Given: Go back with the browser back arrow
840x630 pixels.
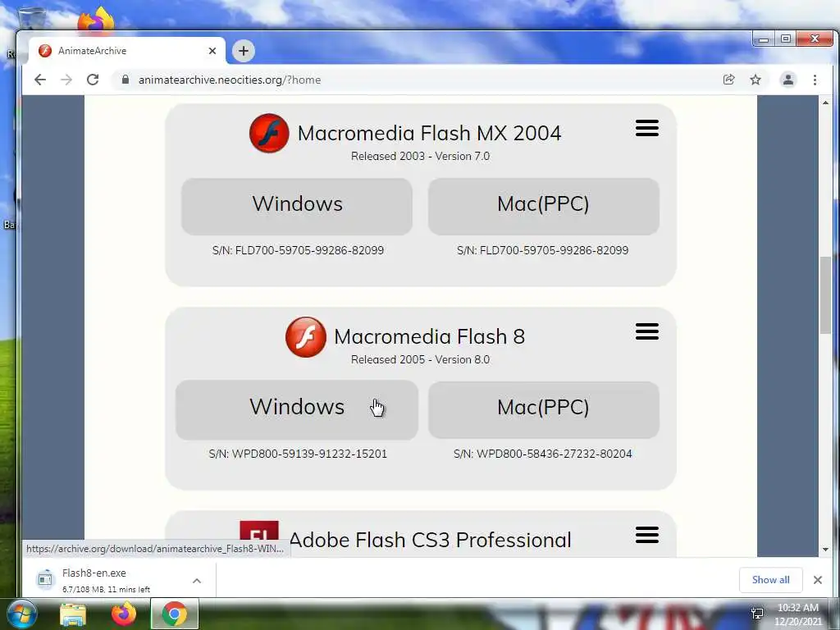Looking at the screenshot, I should [40, 80].
